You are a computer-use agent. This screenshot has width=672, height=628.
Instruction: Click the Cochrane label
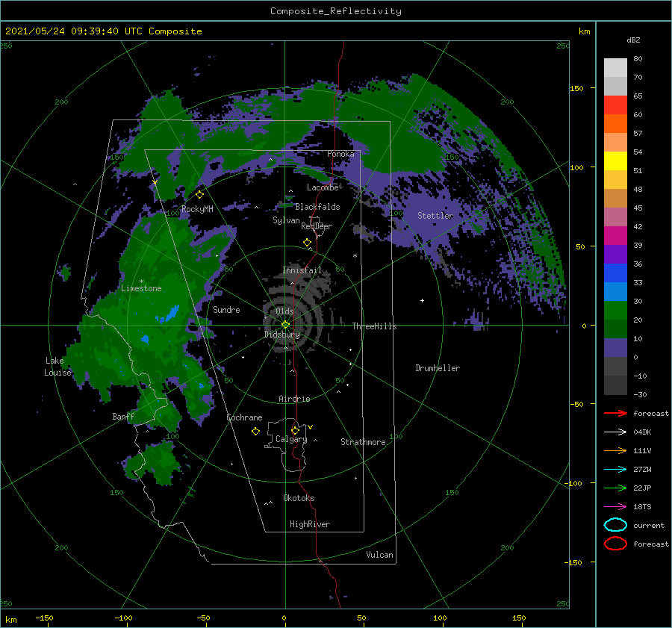coord(244,417)
